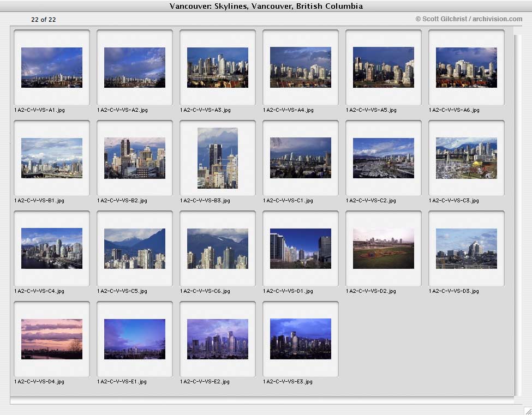Click the file name label 1A2-C-V-VS-C3.jpg
This screenshot has height=415, width=532.
[x=454, y=201]
